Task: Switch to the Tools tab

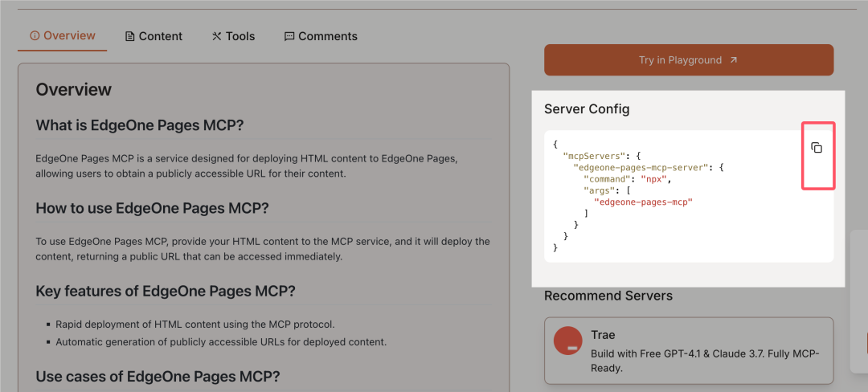Action: click(x=233, y=36)
